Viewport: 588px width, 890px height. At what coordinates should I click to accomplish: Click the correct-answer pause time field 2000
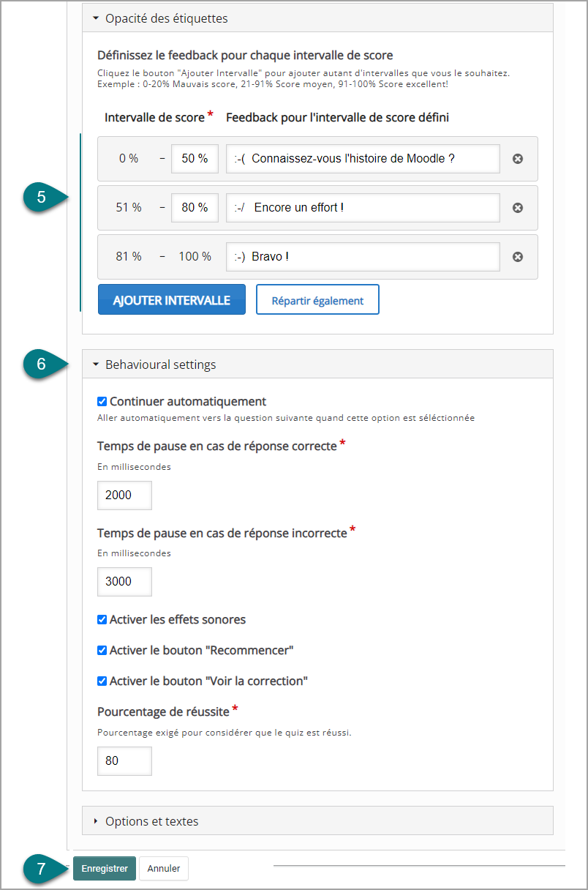click(124, 496)
